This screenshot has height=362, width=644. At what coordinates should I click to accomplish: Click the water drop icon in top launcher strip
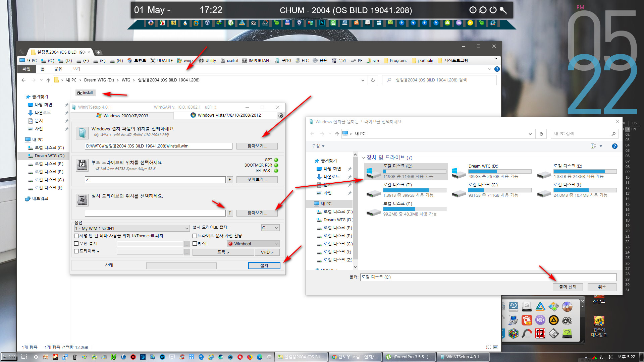coord(185,23)
